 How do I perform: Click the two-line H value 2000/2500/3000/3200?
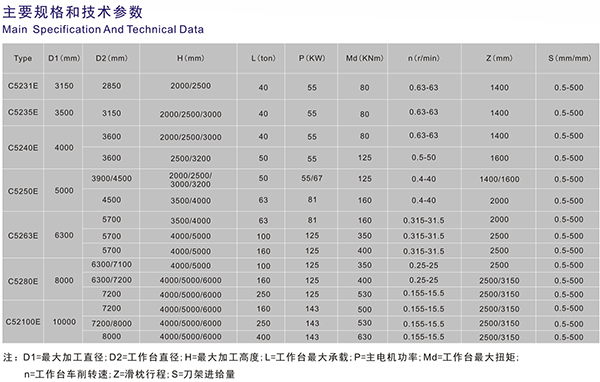pos(191,180)
